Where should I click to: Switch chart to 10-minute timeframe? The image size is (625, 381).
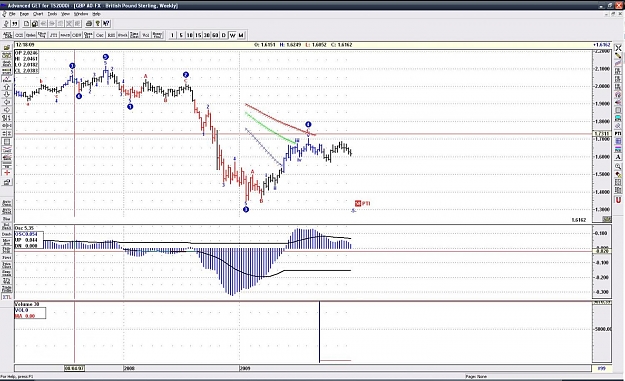(x=189, y=35)
